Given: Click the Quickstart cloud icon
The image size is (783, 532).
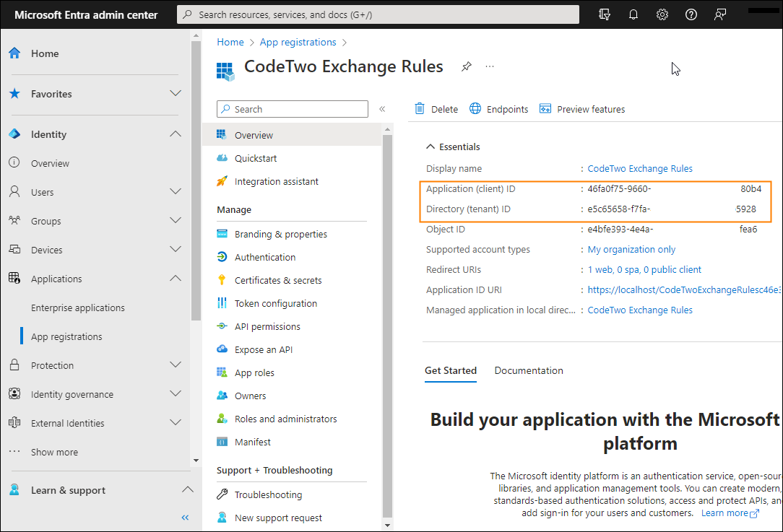Looking at the screenshot, I should click(222, 158).
